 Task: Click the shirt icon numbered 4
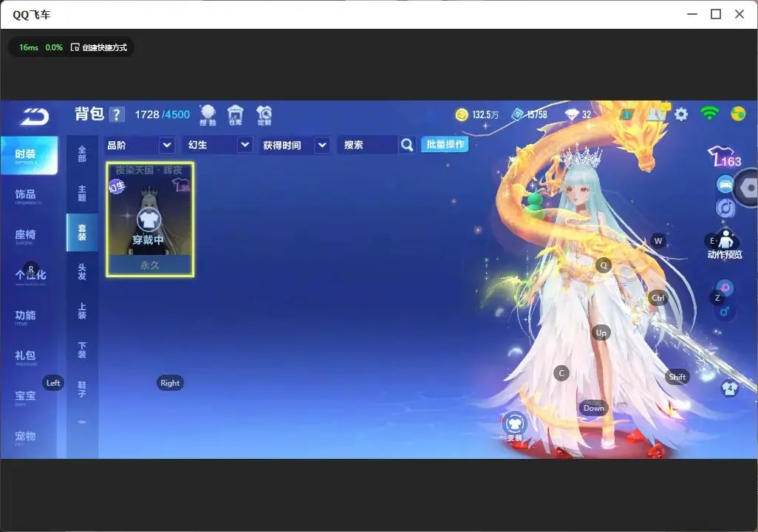[x=729, y=388]
